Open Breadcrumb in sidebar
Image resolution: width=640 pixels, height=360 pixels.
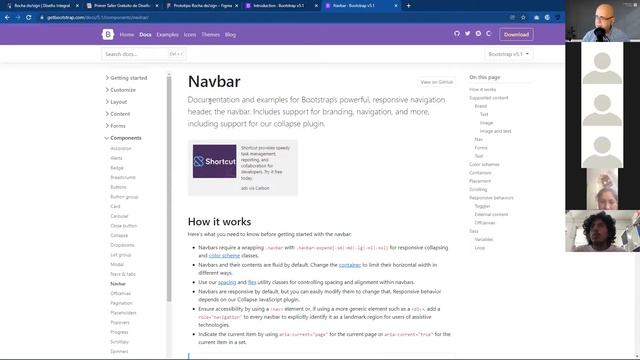pos(123,177)
